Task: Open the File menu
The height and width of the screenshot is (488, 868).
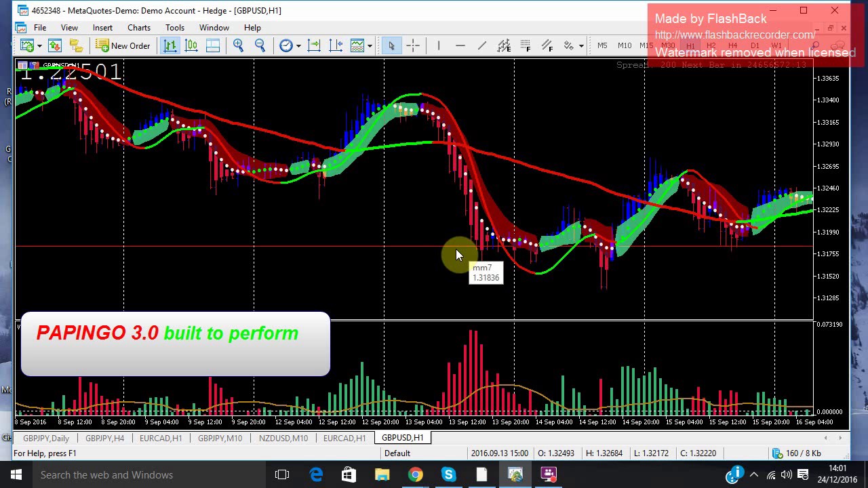Action: (40, 28)
